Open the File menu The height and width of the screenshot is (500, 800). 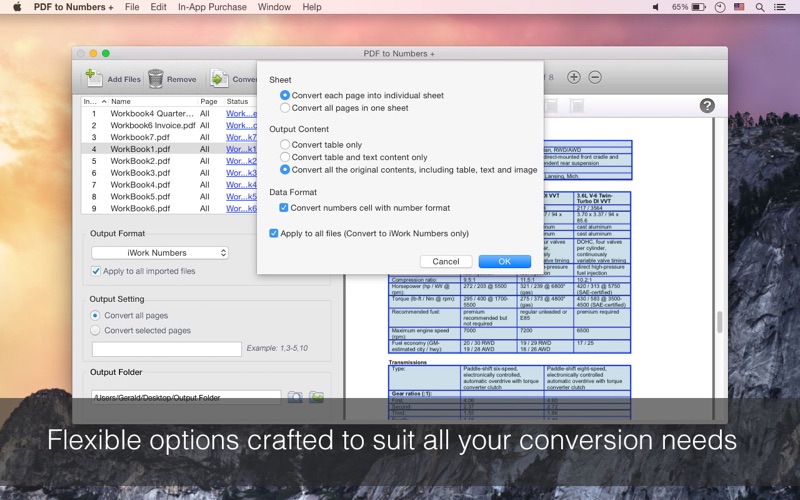pos(132,7)
